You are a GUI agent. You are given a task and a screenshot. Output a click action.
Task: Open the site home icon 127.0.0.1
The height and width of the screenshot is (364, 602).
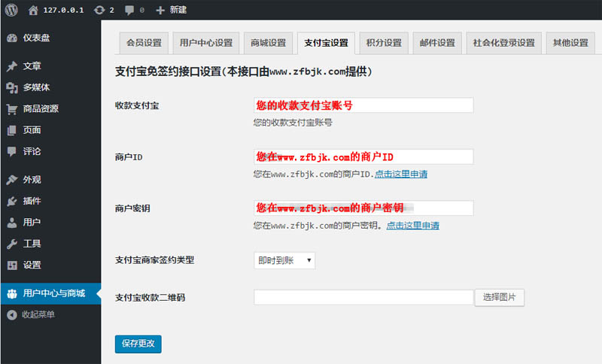(33, 11)
